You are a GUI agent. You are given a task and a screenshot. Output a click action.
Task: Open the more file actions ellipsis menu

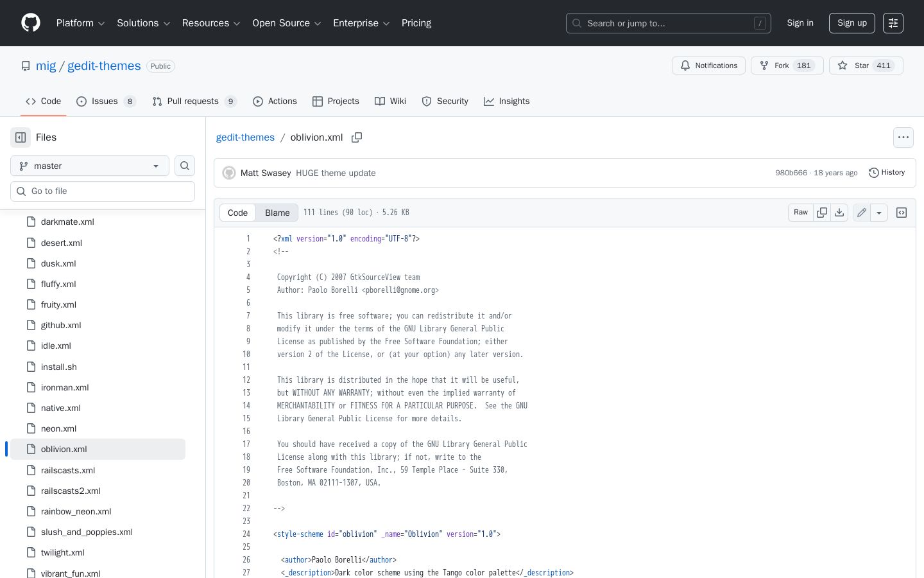pyautogui.click(x=903, y=137)
